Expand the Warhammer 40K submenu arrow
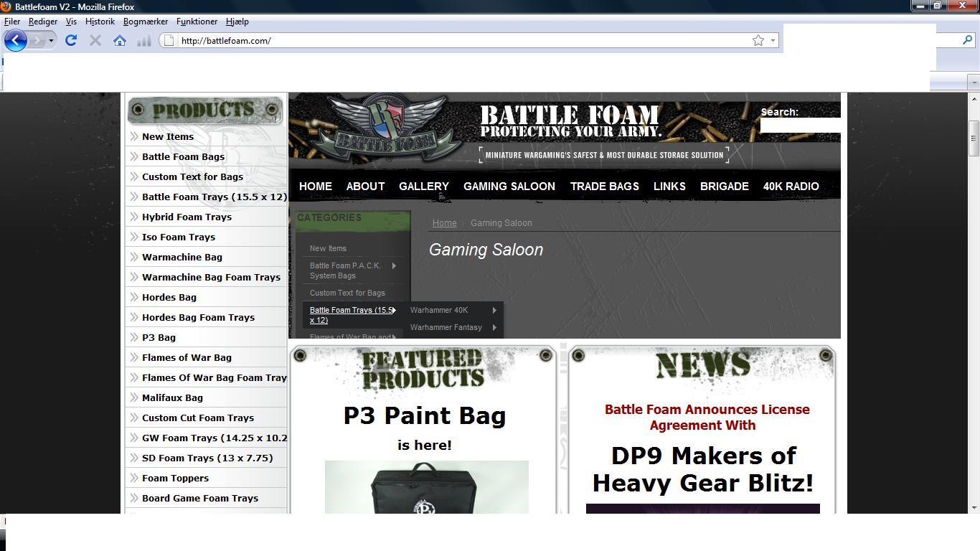Image resolution: width=980 pixels, height=551 pixels. (494, 310)
